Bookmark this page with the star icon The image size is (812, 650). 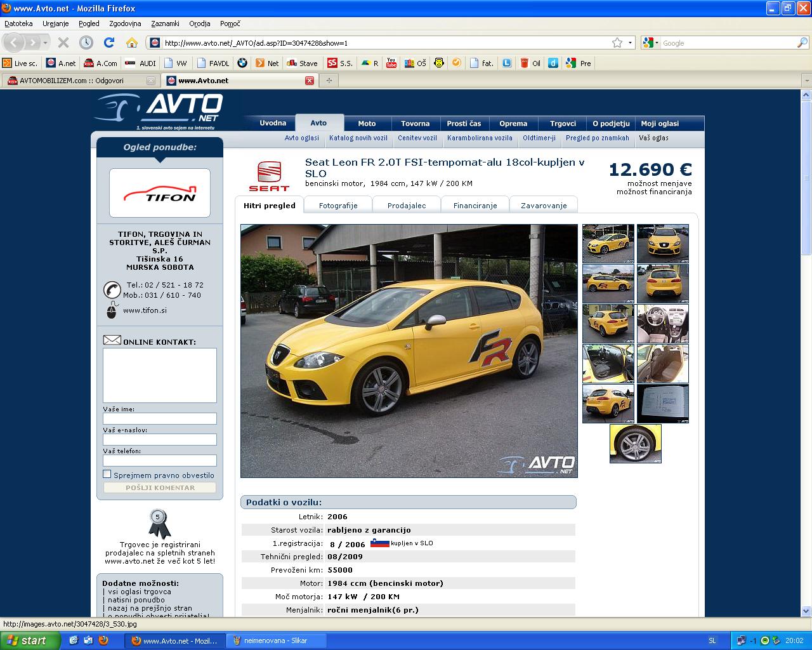click(x=617, y=43)
